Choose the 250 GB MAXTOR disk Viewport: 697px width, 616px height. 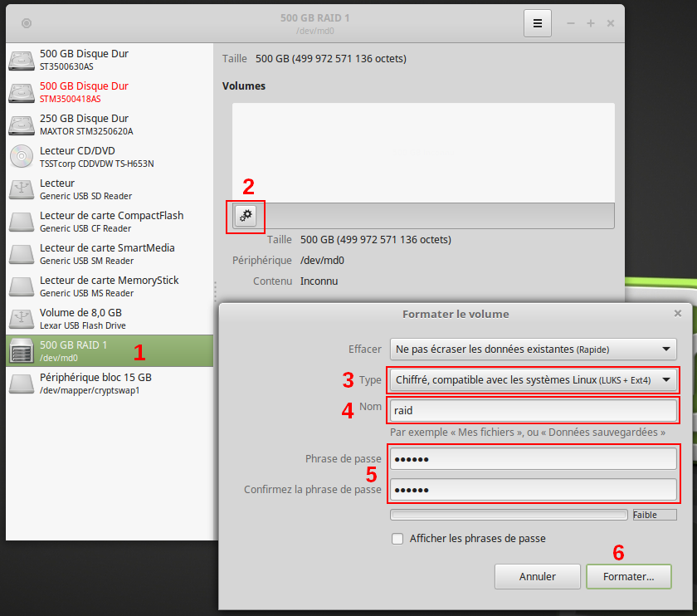point(84,125)
